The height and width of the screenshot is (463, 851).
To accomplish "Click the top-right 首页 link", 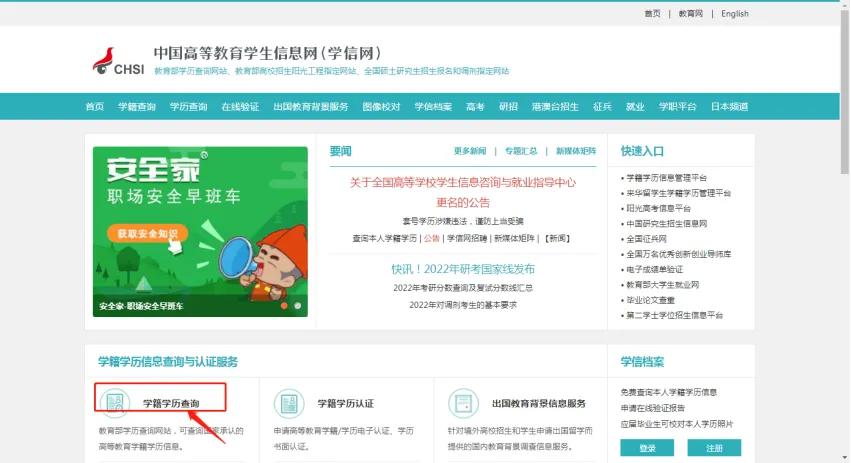I will (x=652, y=14).
